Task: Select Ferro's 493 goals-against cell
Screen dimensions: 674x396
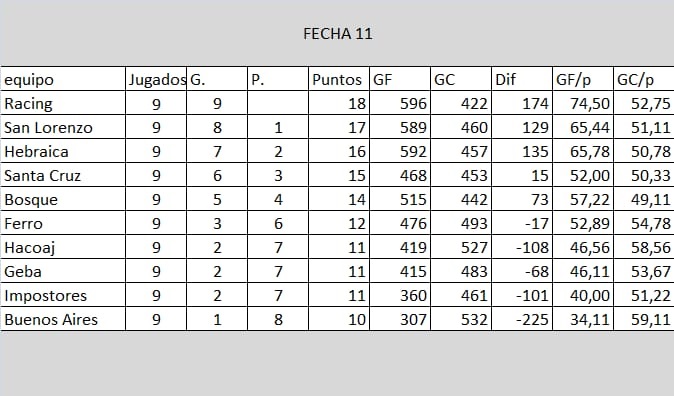Action: (x=461, y=223)
